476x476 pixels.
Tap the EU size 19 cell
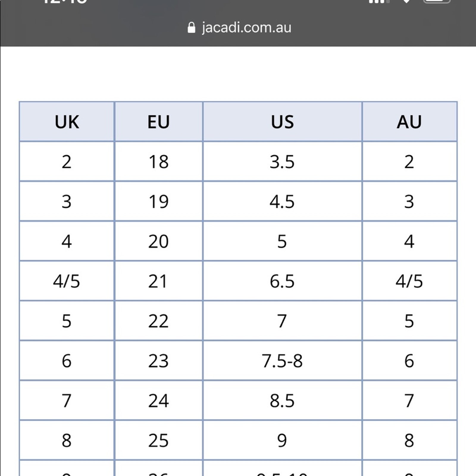[159, 201]
